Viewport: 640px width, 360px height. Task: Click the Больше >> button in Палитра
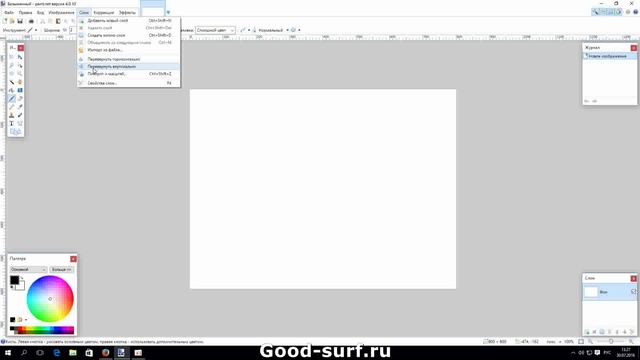point(62,269)
